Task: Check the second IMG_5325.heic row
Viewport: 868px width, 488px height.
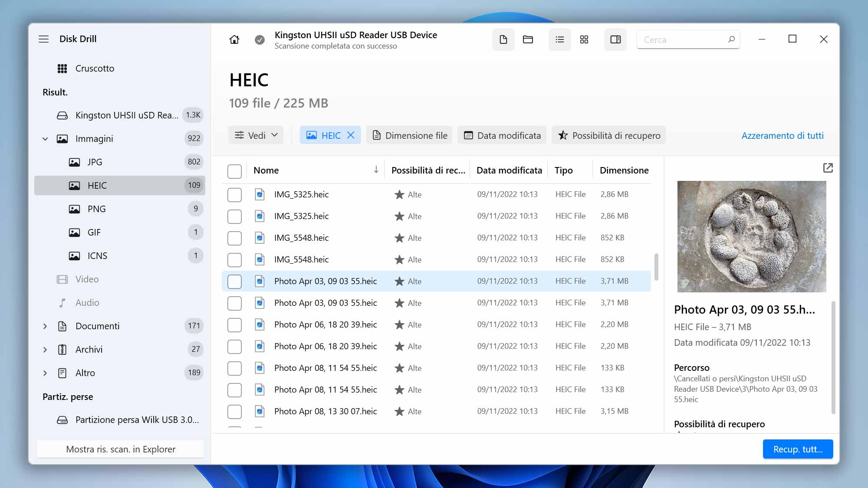Action: [x=234, y=216]
